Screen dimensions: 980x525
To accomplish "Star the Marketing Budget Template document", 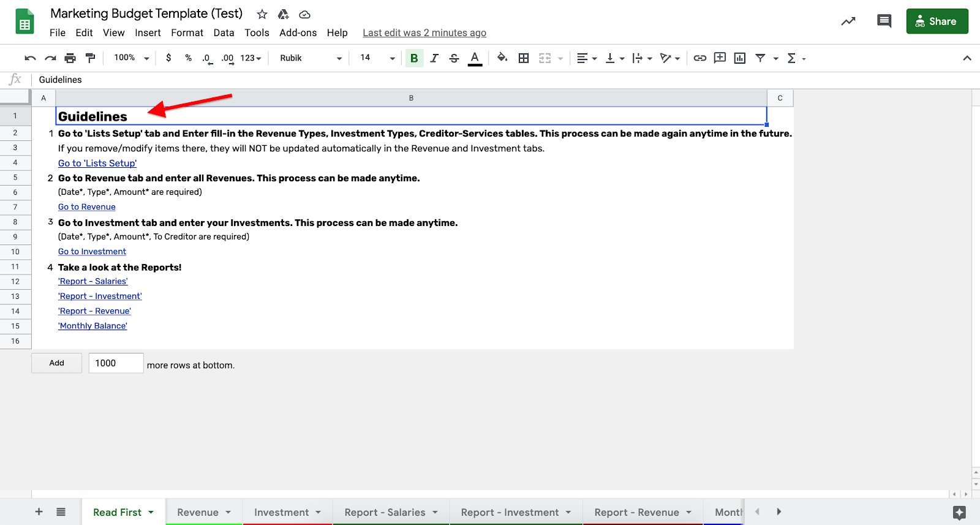I will (x=262, y=14).
